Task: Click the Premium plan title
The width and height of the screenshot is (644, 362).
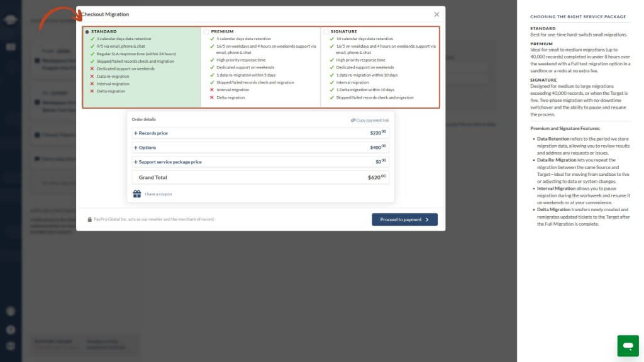Action: (222, 31)
